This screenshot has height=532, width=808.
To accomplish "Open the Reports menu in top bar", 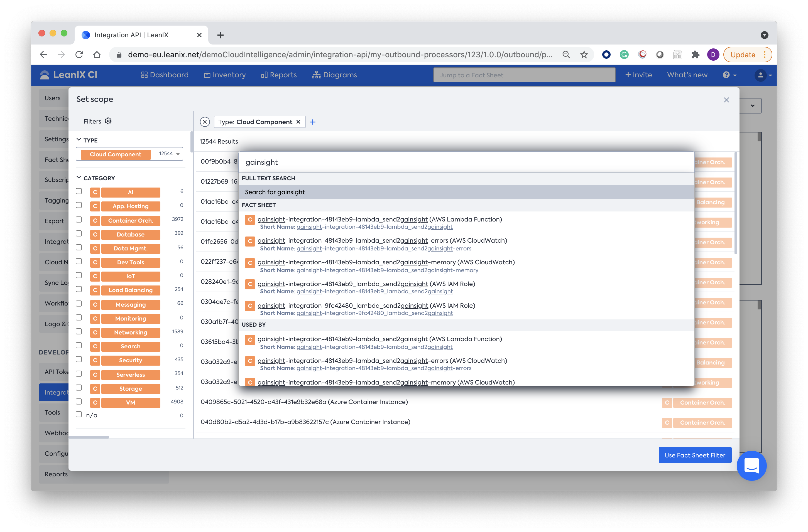I will click(x=279, y=75).
